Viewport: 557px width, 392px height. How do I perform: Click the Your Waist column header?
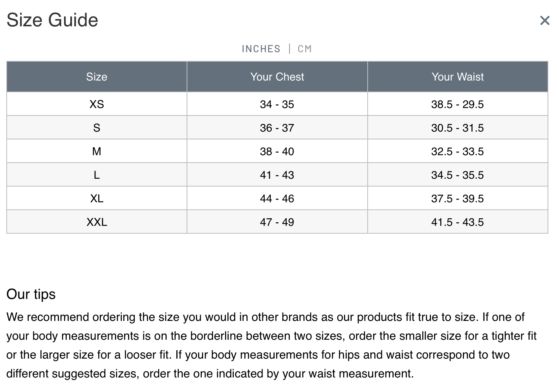[458, 77]
